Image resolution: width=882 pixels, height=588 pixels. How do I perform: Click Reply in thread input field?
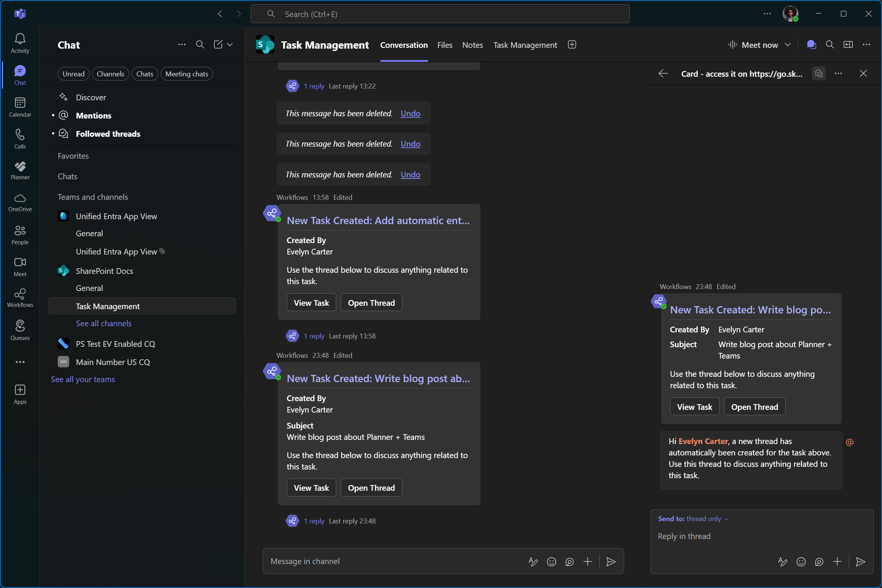(x=762, y=536)
